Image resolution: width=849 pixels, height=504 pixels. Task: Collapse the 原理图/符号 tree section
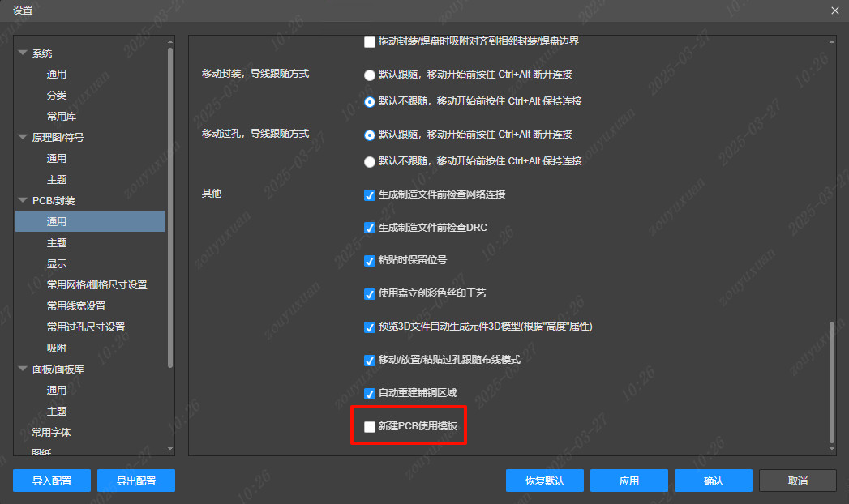[24, 137]
